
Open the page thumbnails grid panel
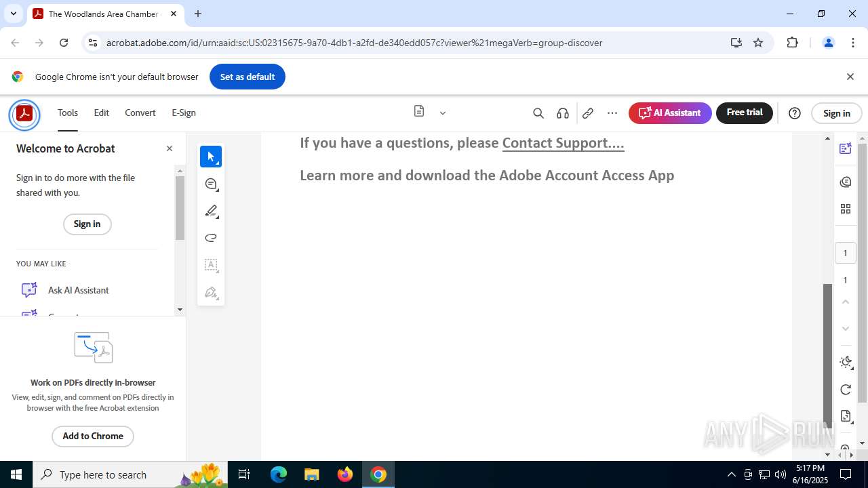846,209
